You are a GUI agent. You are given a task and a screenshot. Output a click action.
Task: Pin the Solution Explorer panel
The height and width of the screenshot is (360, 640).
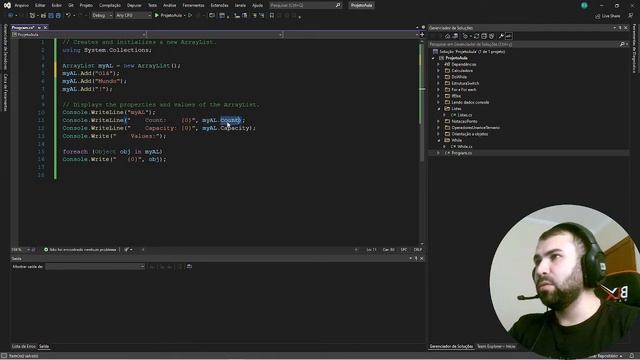tap(620, 28)
